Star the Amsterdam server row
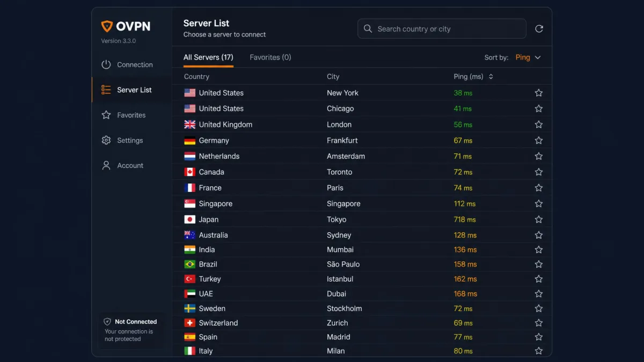This screenshot has width=644, height=362. [x=539, y=156]
